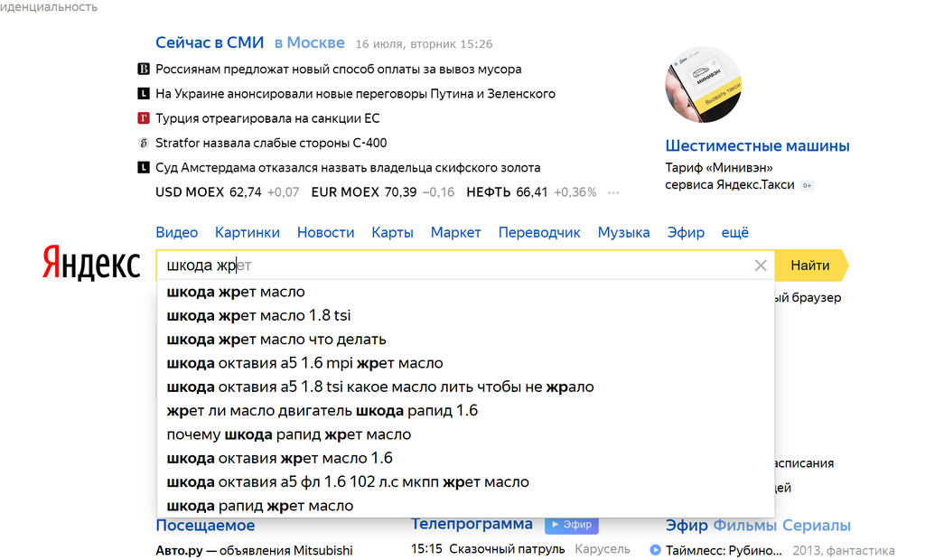Open headline about Суд Амстердама и скифского золота
Image resolution: width=925 pixels, height=560 pixels.
pyautogui.click(x=348, y=168)
